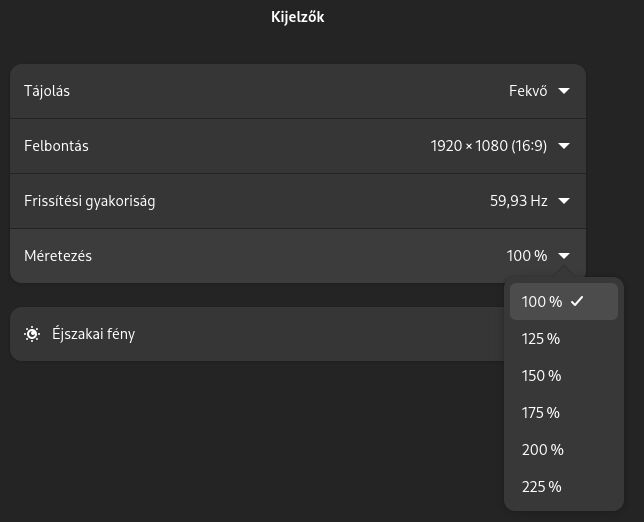Collapse the Méretezés dropdown arrow
Viewport: 644px width, 522px height.
point(564,256)
